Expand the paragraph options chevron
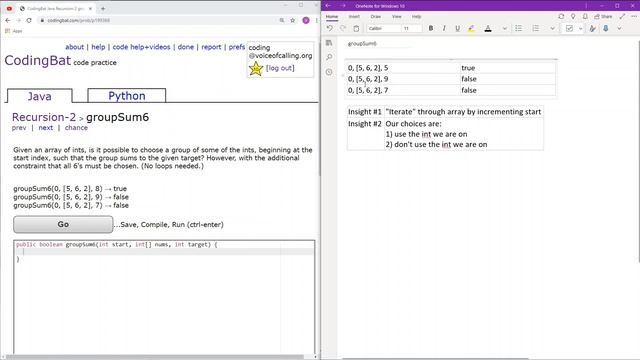 552,29
